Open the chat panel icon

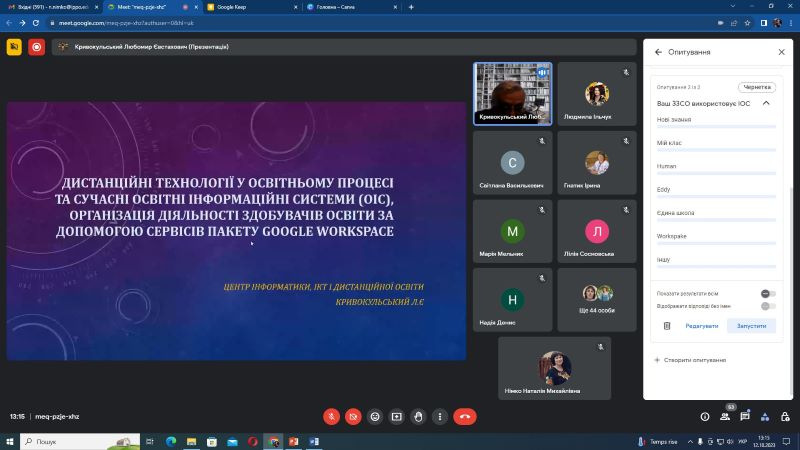click(x=745, y=417)
